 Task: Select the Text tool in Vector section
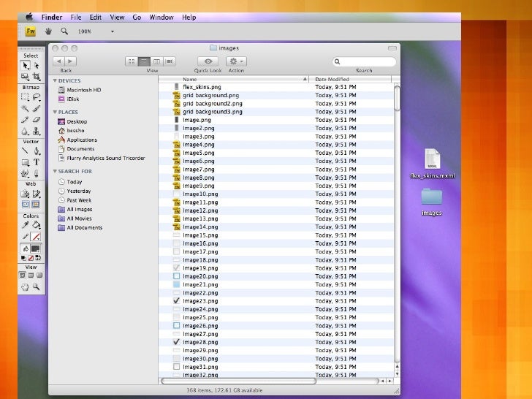[x=37, y=162]
